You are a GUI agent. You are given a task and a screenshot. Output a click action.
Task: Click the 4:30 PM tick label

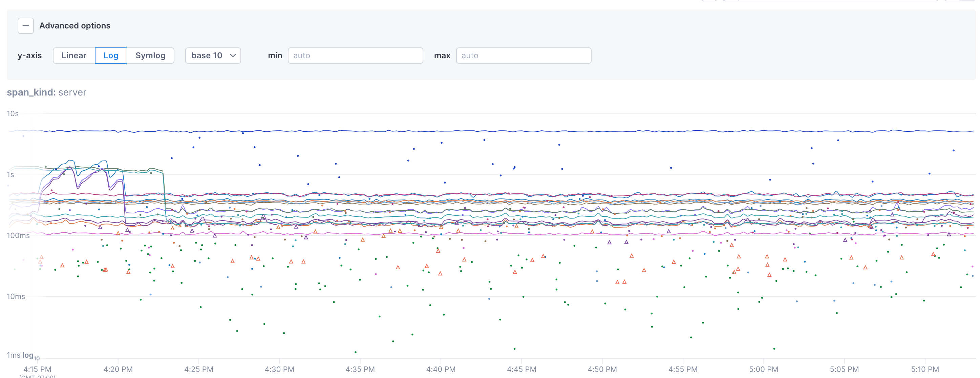pyautogui.click(x=279, y=369)
